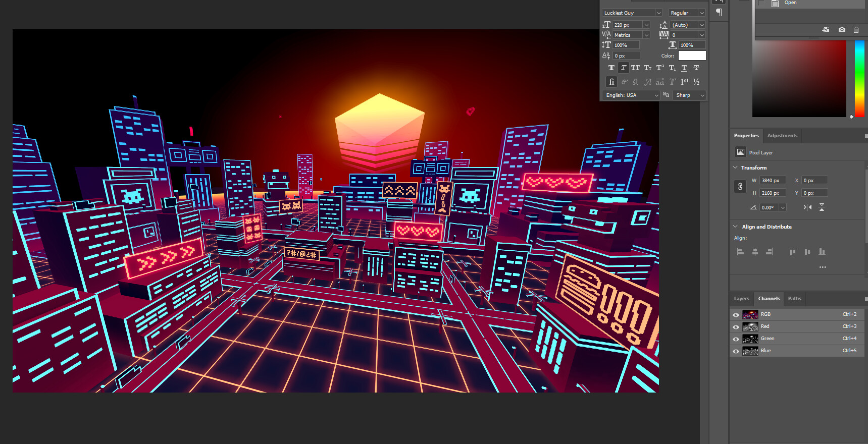
Task: Toggle Underline text style
Action: click(x=684, y=68)
